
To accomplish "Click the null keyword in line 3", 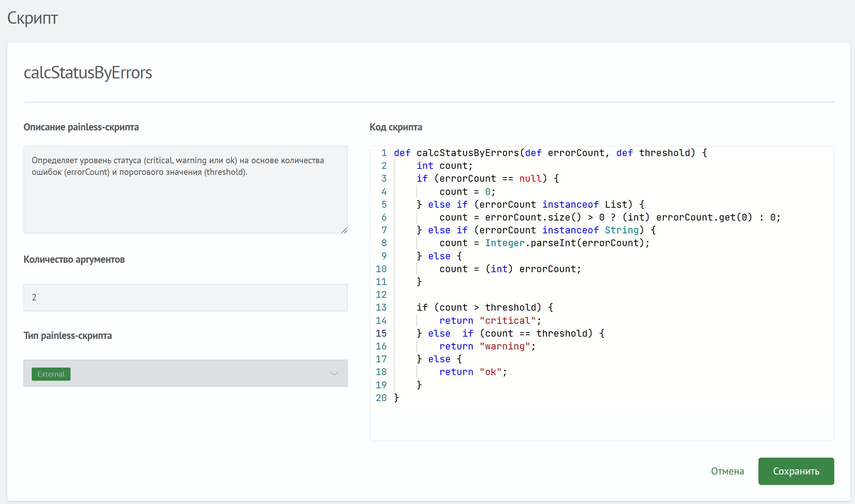I will coord(530,178).
